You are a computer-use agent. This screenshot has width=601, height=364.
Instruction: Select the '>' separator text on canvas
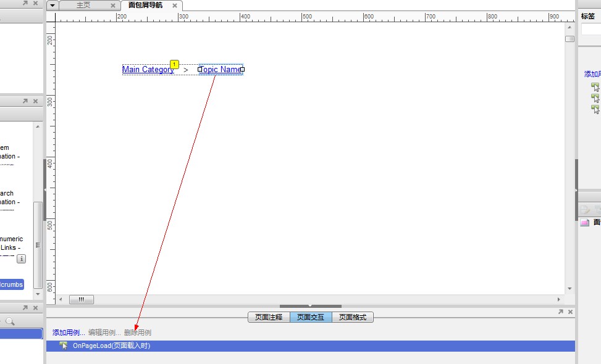[x=186, y=70]
